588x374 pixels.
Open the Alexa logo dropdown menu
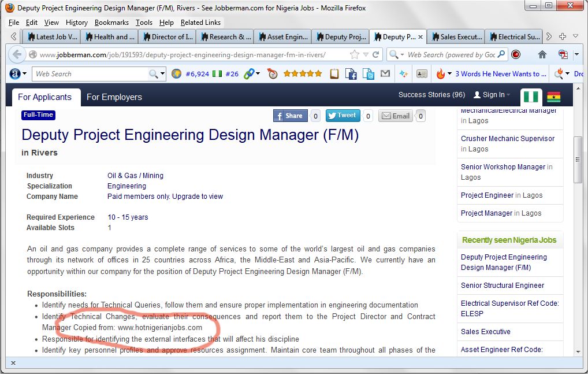point(25,73)
